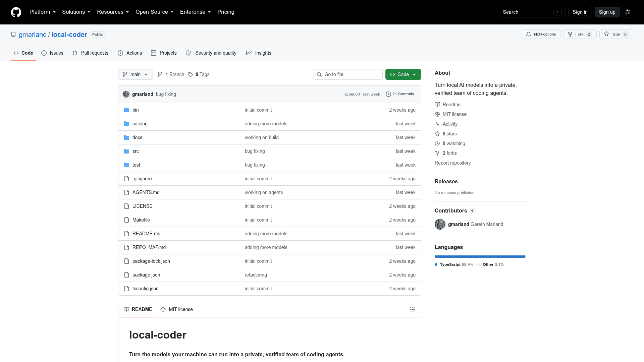Click gmarland contributor avatar thumbnail
644x362 pixels.
440,224
